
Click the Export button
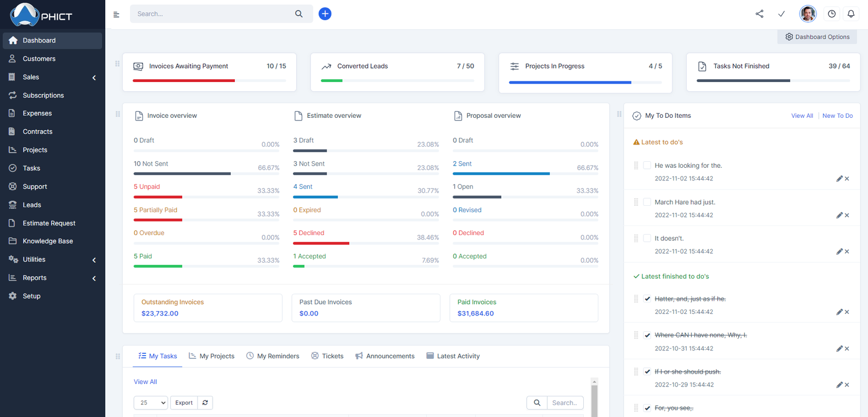point(184,403)
